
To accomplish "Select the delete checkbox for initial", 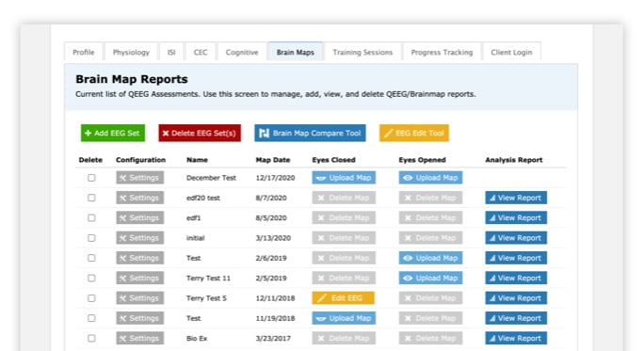I will tap(91, 238).
